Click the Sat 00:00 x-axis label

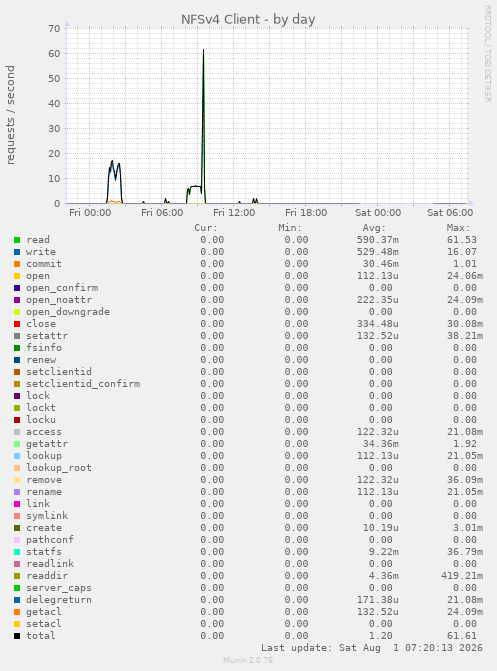pyautogui.click(x=378, y=213)
